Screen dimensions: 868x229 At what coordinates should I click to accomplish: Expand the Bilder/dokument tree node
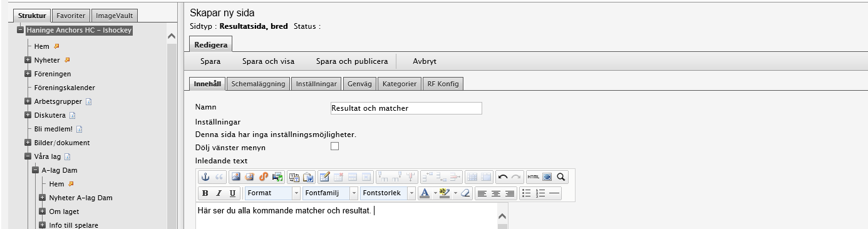[28, 143]
